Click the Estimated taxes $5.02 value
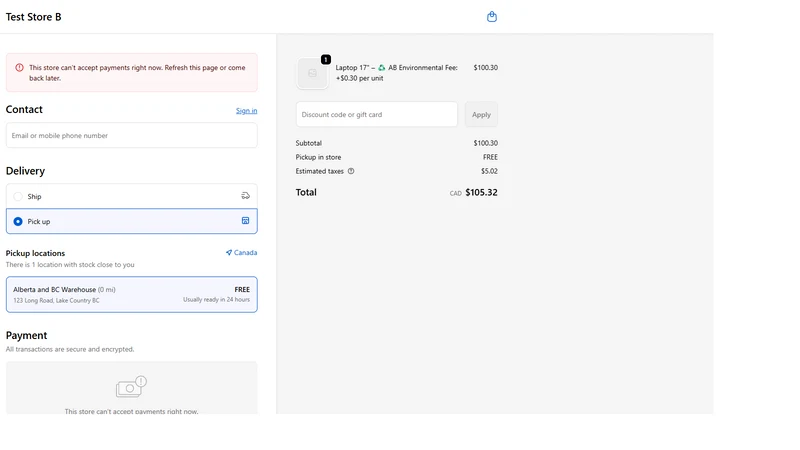The width and height of the screenshot is (800, 450). point(489,171)
